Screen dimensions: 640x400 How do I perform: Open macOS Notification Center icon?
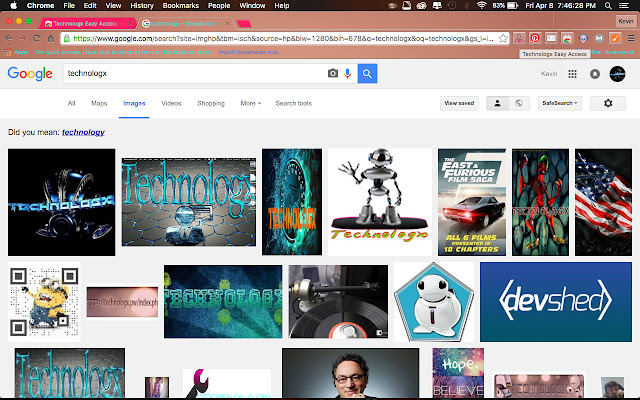click(624, 5)
